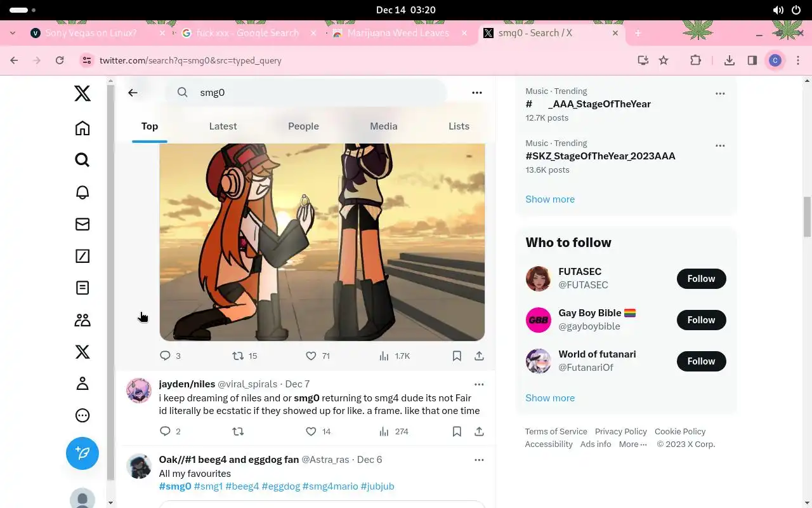Viewport: 812px width, 508px height.
Task: Open the post image of kneeling character
Action: click(322, 242)
